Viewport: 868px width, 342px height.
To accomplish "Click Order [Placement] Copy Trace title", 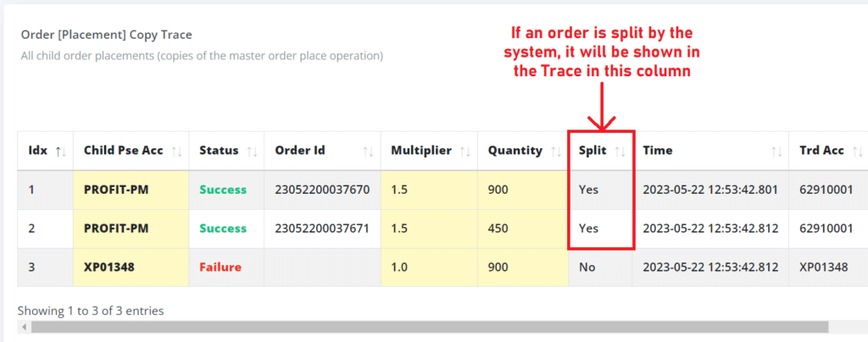I will (x=106, y=35).
